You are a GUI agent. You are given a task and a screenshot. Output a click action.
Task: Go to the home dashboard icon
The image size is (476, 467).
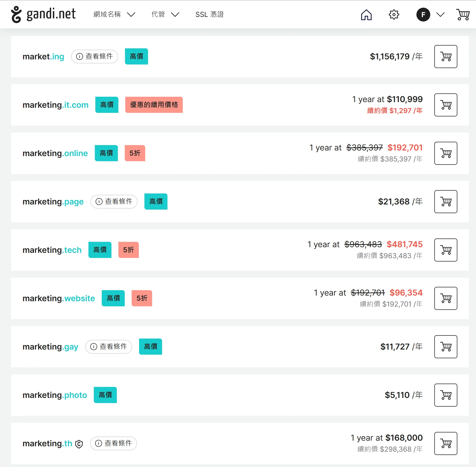(x=366, y=15)
